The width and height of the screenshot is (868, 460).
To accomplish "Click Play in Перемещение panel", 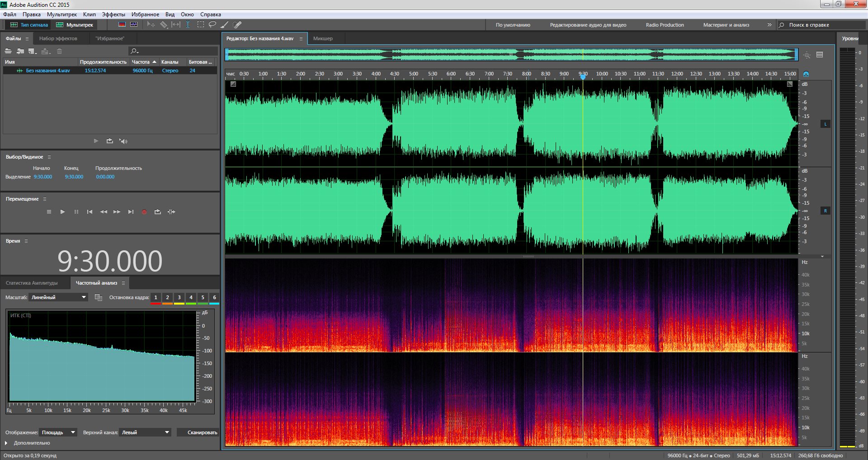I will [62, 211].
